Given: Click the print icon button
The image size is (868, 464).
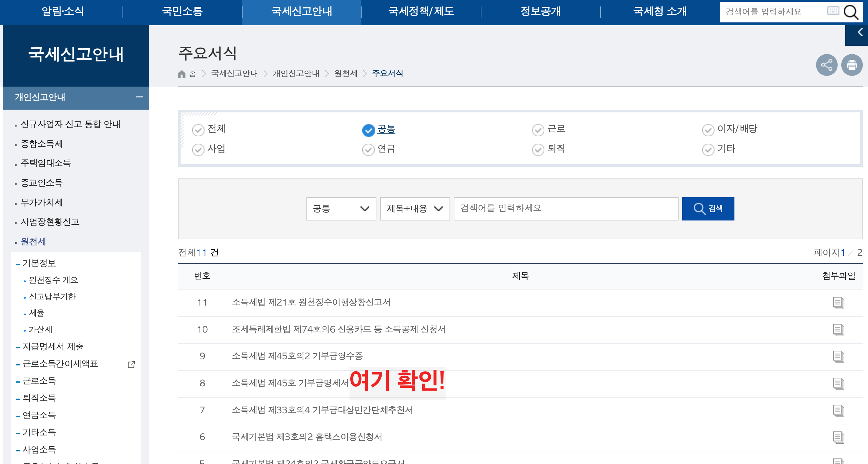Looking at the screenshot, I should [x=851, y=65].
